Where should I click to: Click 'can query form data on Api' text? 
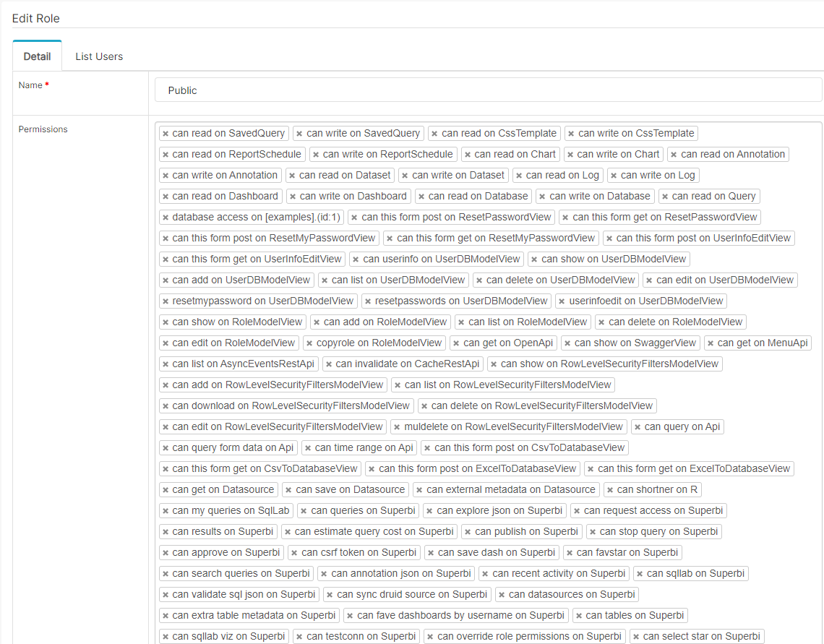click(x=233, y=447)
